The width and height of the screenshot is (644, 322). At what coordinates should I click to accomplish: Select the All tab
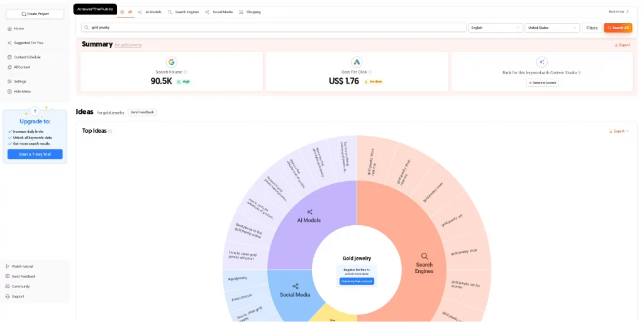[x=126, y=12]
